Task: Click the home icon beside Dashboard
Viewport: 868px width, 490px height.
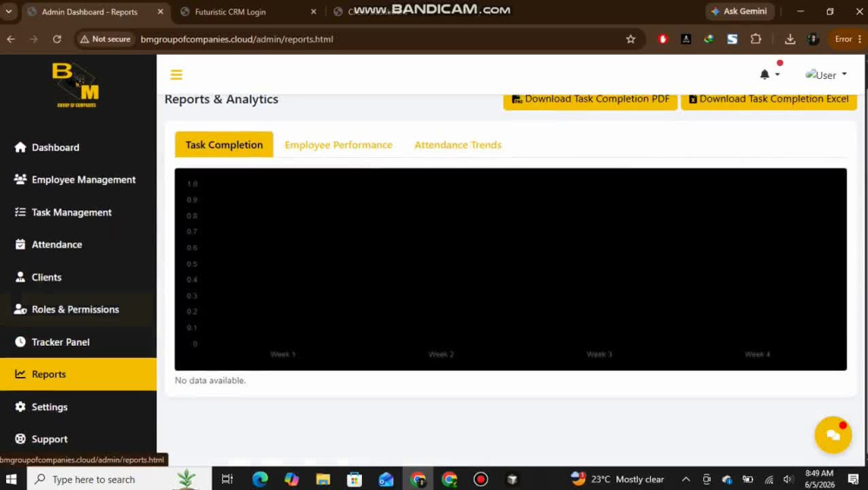Action: point(21,147)
